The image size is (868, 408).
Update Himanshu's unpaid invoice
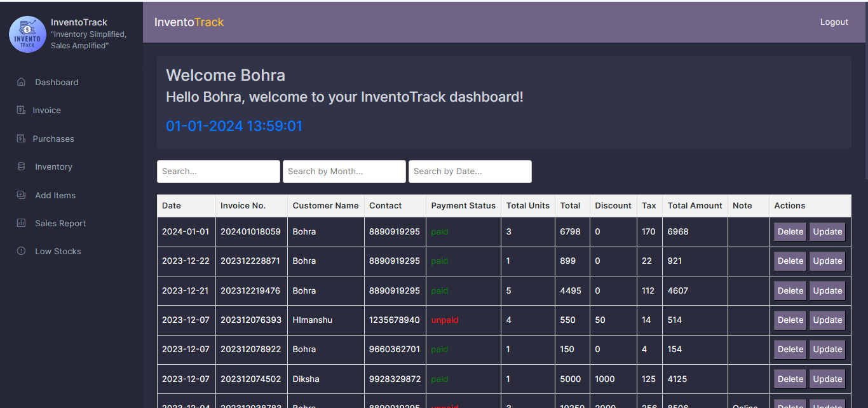point(827,320)
